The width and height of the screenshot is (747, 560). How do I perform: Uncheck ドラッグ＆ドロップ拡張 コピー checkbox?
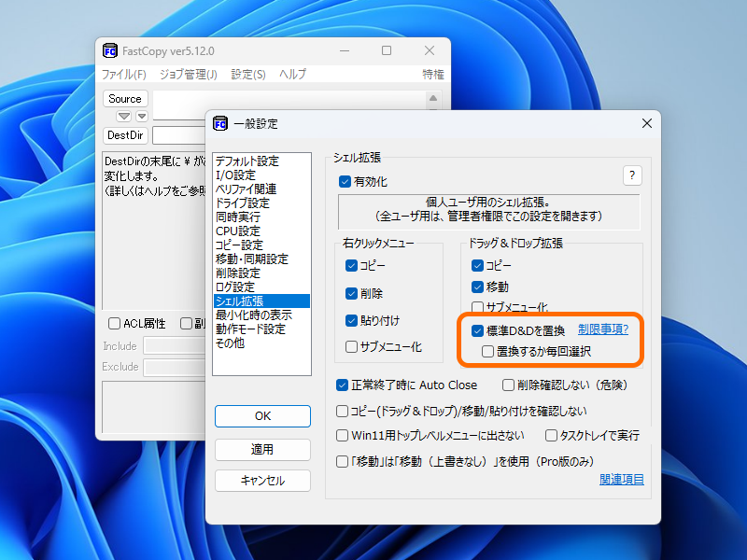click(x=477, y=265)
